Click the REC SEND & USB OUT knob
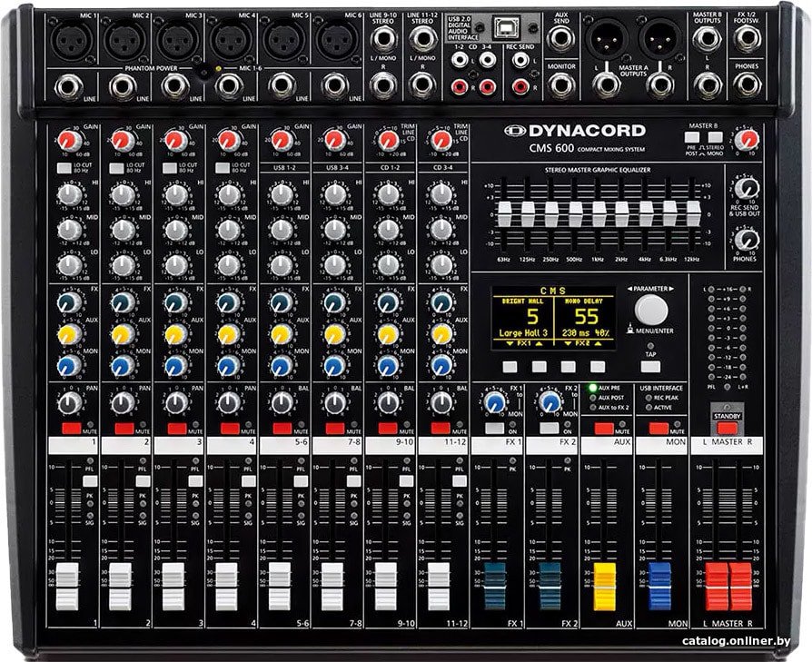The width and height of the screenshot is (812, 662). tap(747, 189)
